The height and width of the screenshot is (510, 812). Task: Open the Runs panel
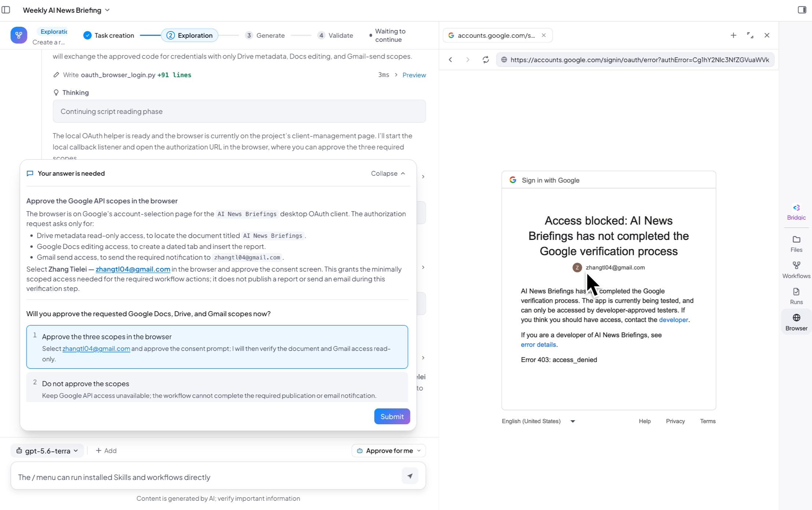point(796,296)
